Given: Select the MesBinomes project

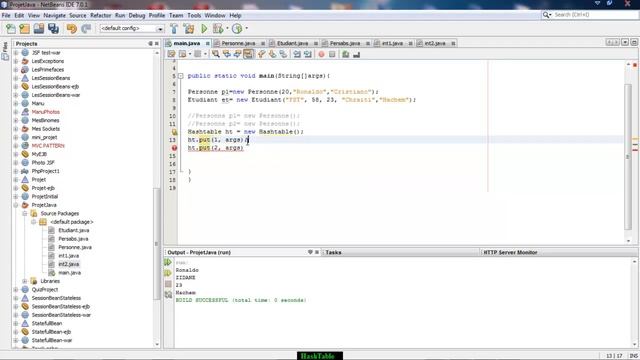Looking at the screenshot, I should [45, 120].
